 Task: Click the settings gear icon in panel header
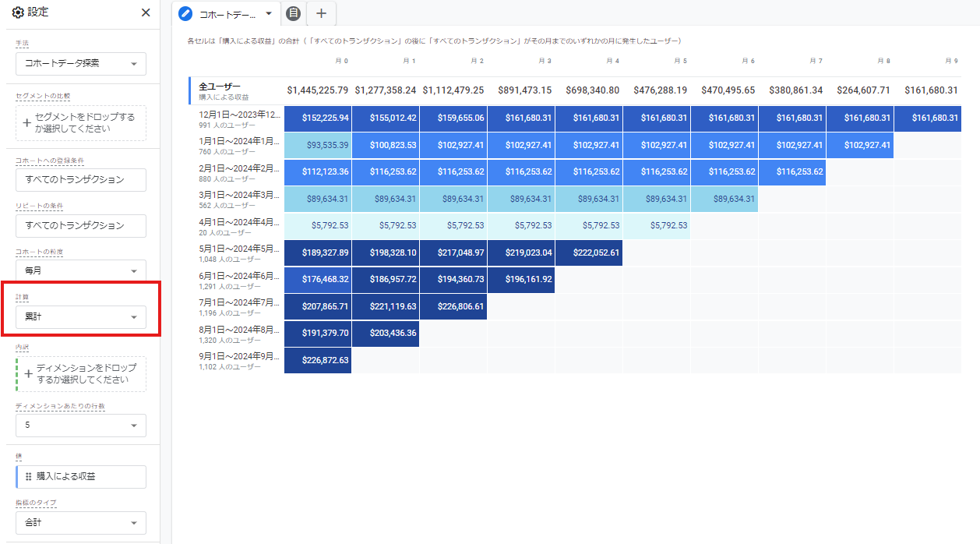pos(18,12)
